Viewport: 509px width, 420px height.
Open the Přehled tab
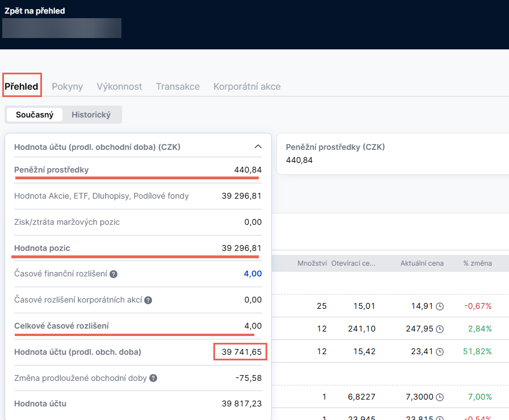22,87
